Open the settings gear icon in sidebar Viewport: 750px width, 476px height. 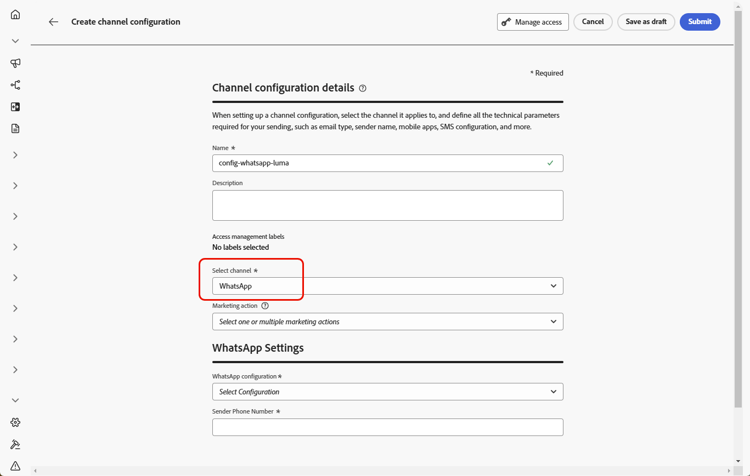tap(15, 422)
